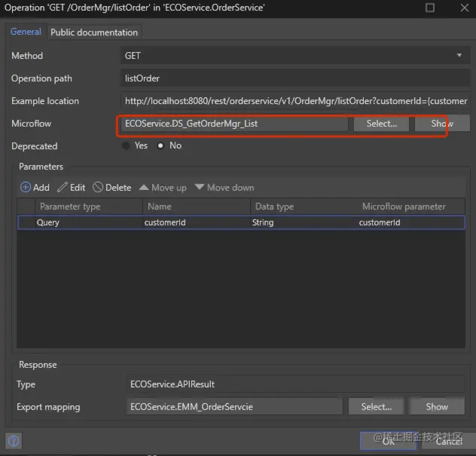Select No for Deprecated

tap(160, 145)
